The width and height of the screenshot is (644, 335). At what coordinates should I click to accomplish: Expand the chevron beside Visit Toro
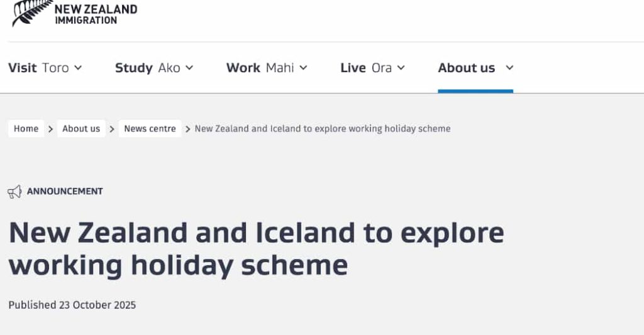tap(78, 68)
